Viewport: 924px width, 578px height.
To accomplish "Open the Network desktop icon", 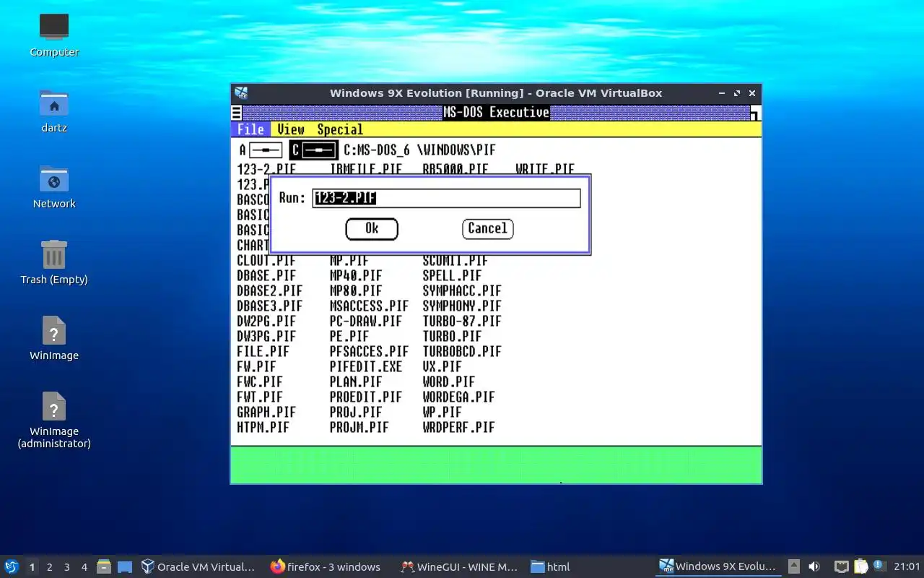I will tap(54, 179).
